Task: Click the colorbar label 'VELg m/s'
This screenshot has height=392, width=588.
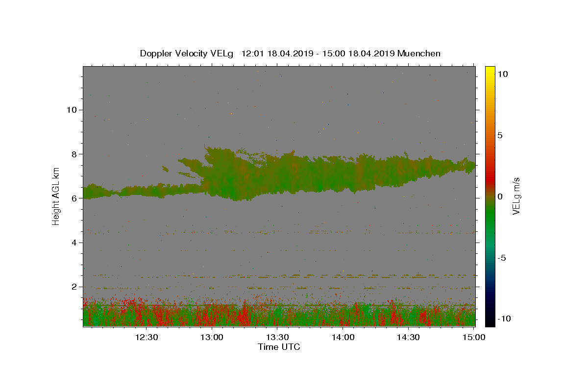Action: [516, 196]
